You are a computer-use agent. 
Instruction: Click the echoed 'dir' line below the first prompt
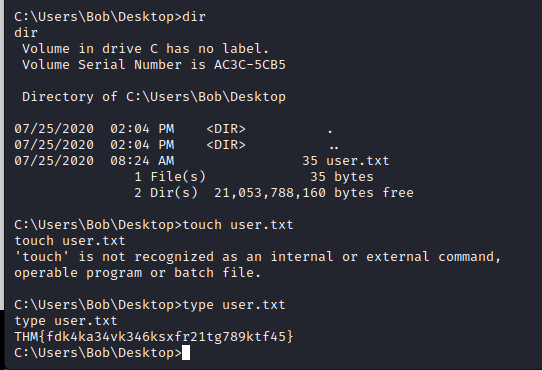pyautogui.click(x=26, y=33)
